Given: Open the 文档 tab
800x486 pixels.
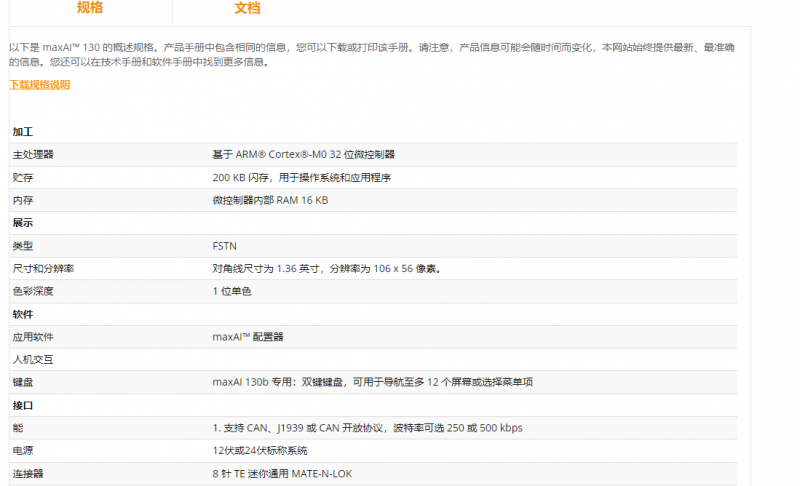Looking at the screenshot, I should pos(247,8).
